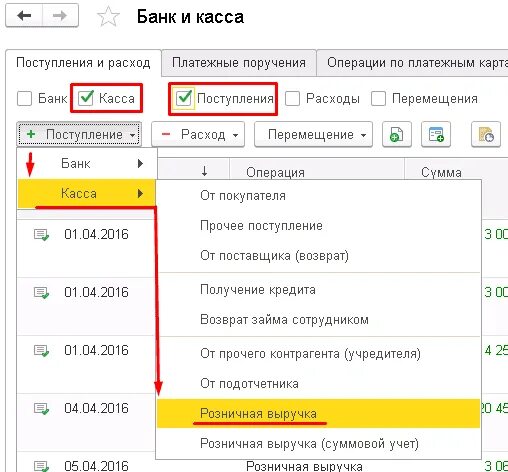508x472 pixels.
Task: Select highlighted Розничная выручка menu item
Action: (x=318, y=414)
